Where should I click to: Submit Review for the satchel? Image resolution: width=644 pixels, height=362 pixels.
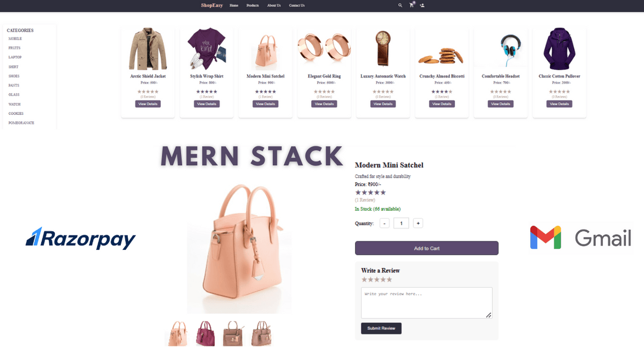pyautogui.click(x=381, y=328)
